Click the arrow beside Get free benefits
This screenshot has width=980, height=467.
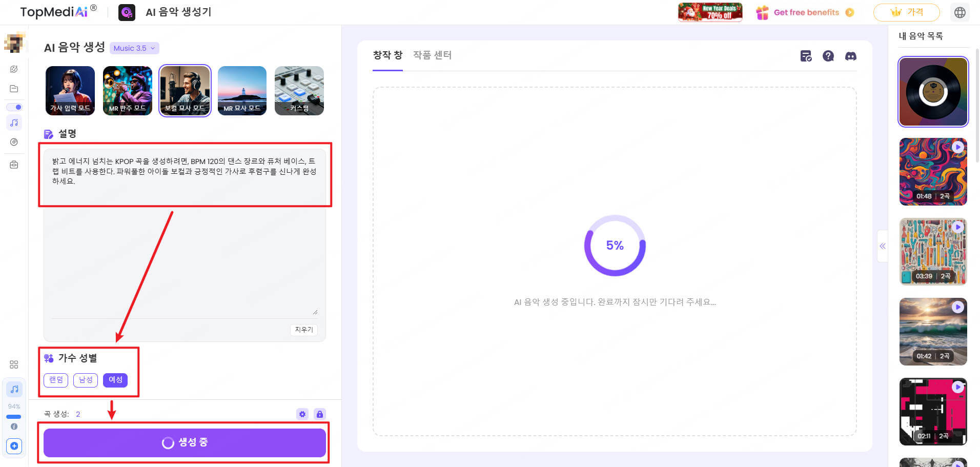(850, 12)
